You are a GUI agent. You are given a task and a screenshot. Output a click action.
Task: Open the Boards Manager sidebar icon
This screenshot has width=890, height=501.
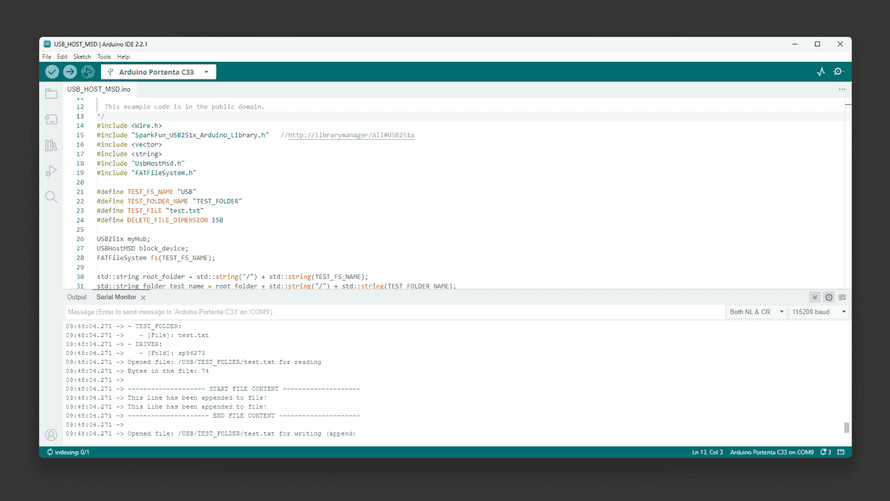coord(51,120)
